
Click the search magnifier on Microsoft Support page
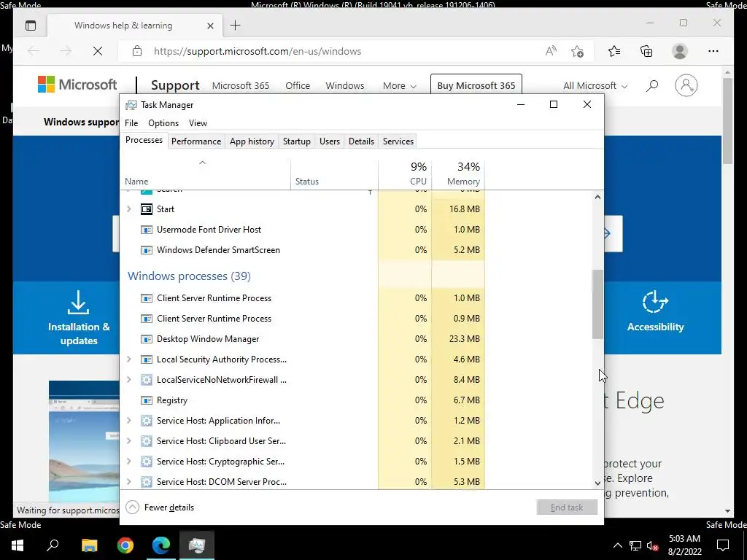[652, 86]
